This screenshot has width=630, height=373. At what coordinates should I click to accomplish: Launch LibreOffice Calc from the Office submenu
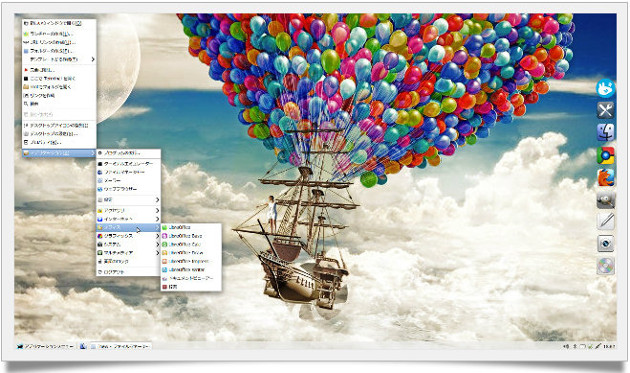191,244
